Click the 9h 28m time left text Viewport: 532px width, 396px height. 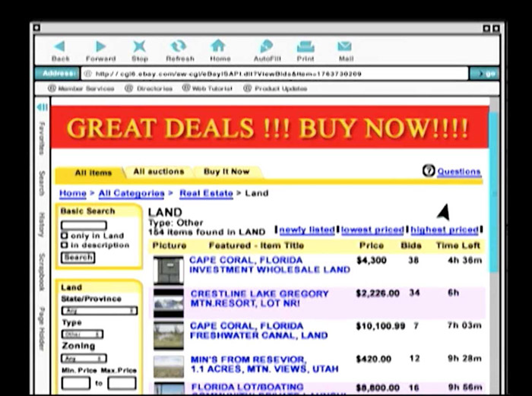point(464,358)
